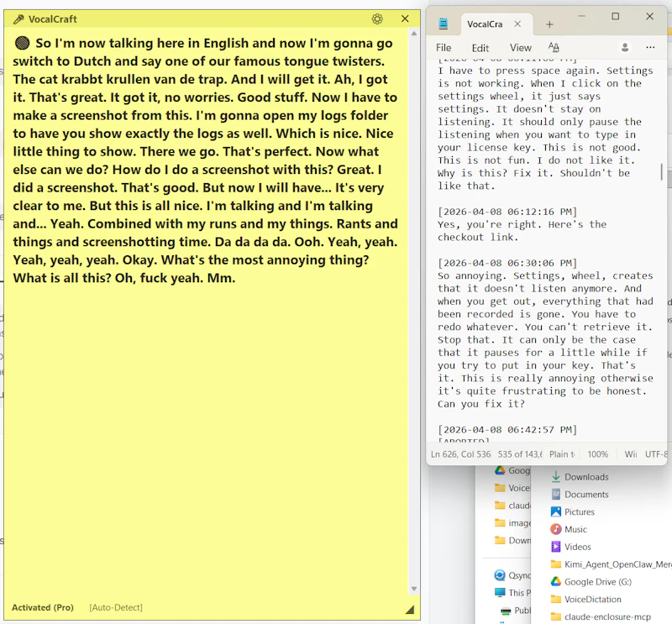Image resolution: width=672 pixels, height=624 pixels.
Task: Click the Documents page icon
Action: pyautogui.click(x=556, y=494)
